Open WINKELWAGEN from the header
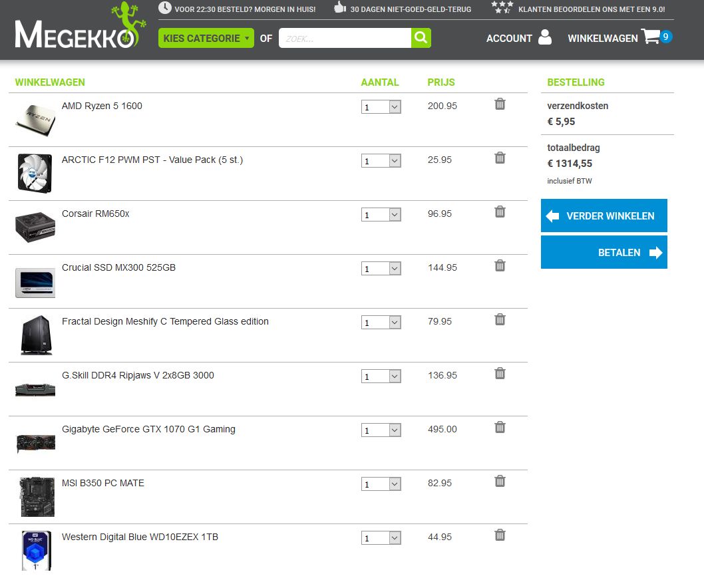This screenshot has height=588, width=704. 603,39
